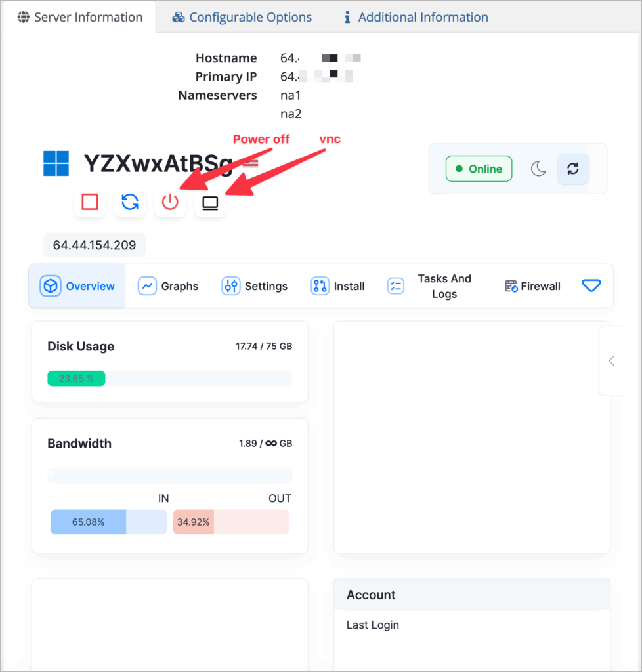Click the refresh icon beside Online status
Image resolution: width=642 pixels, height=672 pixels.
[x=573, y=169]
